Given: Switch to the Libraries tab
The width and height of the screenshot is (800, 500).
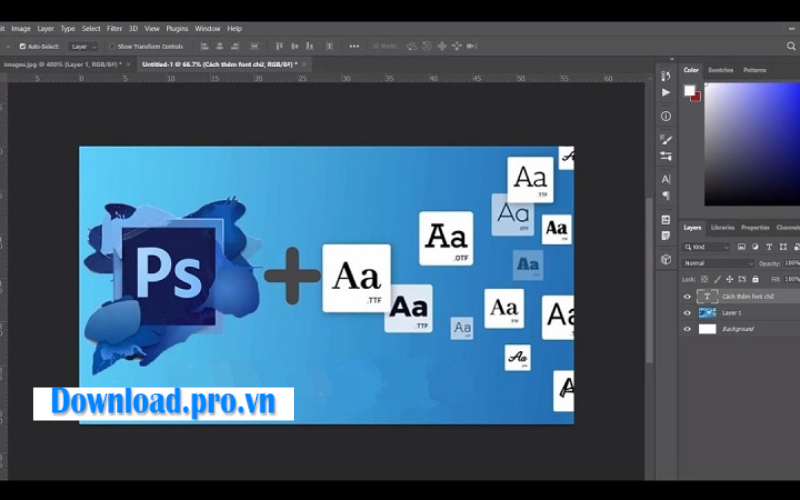Looking at the screenshot, I should [x=722, y=228].
